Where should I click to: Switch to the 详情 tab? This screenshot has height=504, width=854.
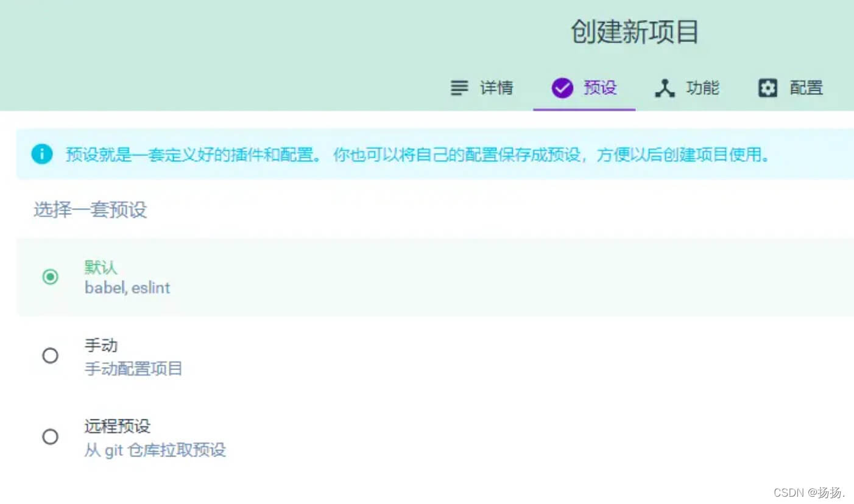tap(482, 88)
